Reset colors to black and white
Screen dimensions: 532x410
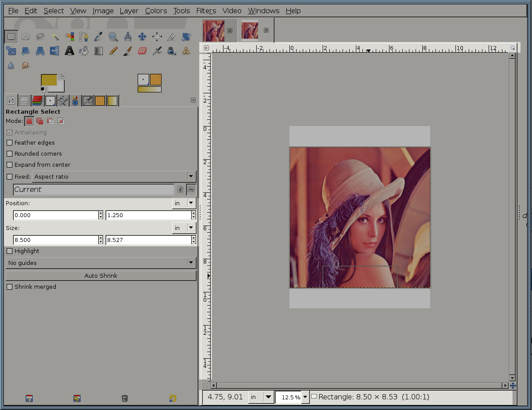coord(43,89)
